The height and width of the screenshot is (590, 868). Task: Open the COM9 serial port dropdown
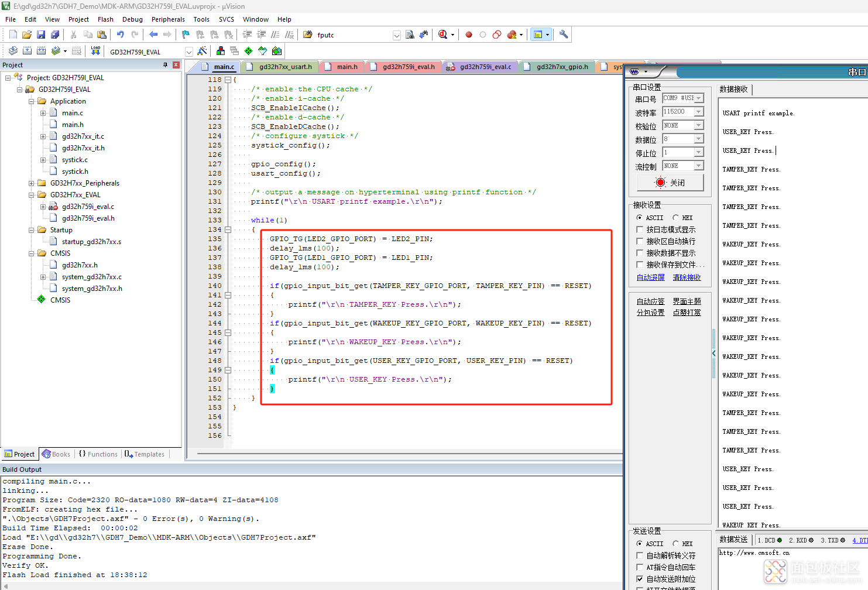[x=698, y=98]
